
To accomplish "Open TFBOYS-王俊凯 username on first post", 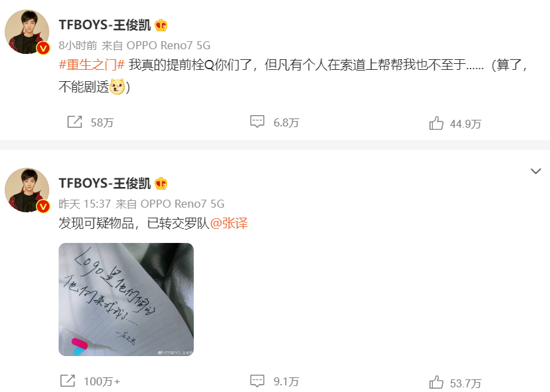I will point(105,25).
